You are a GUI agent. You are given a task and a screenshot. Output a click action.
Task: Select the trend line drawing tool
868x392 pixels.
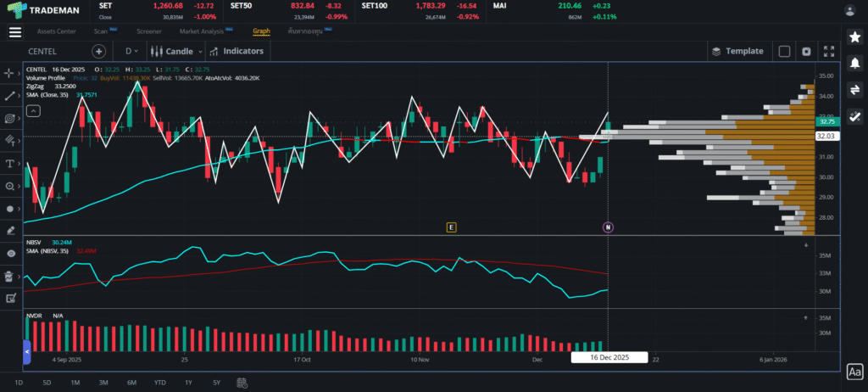pos(10,96)
